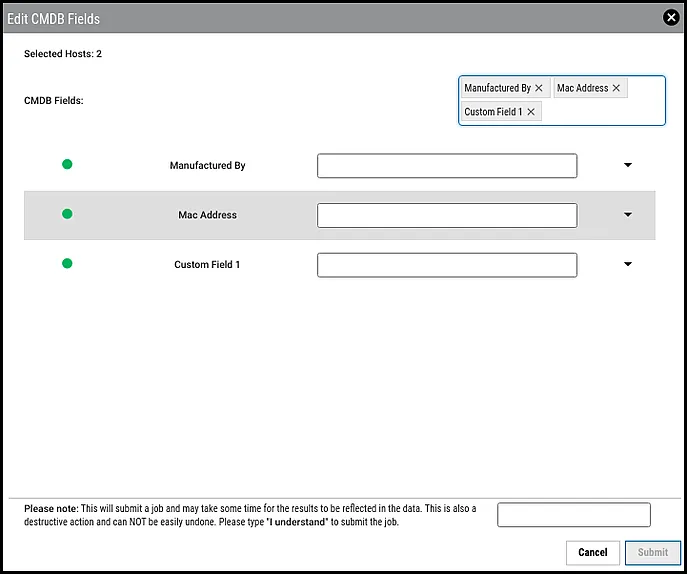Click the Mac Address tag chip
Viewport: 687px width, 574px height.
click(590, 88)
